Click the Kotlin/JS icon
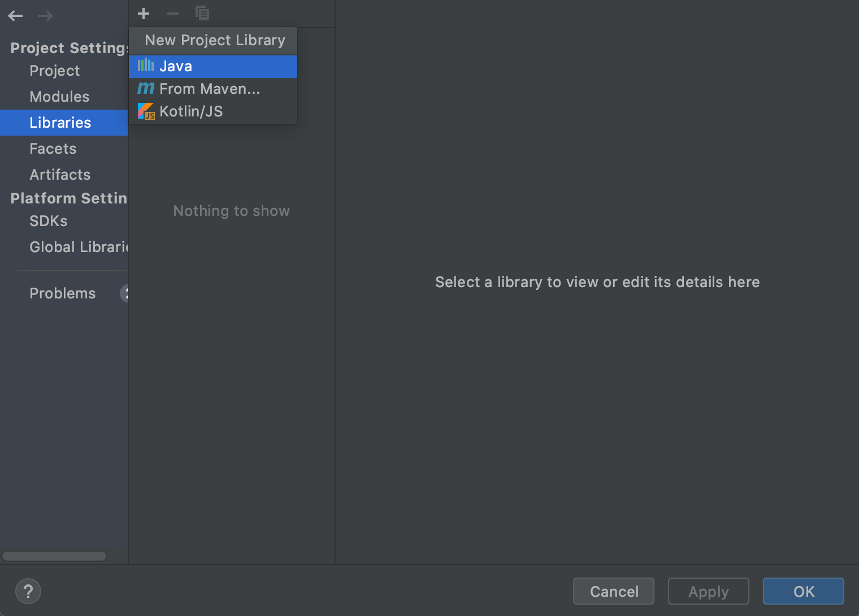859x616 pixels. (x=146, y=111)
